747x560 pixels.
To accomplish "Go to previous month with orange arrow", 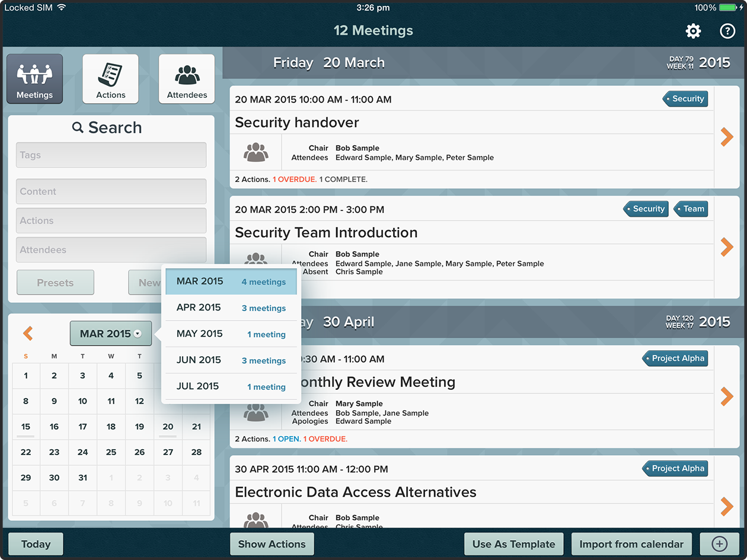I will [x=28, y=334].
